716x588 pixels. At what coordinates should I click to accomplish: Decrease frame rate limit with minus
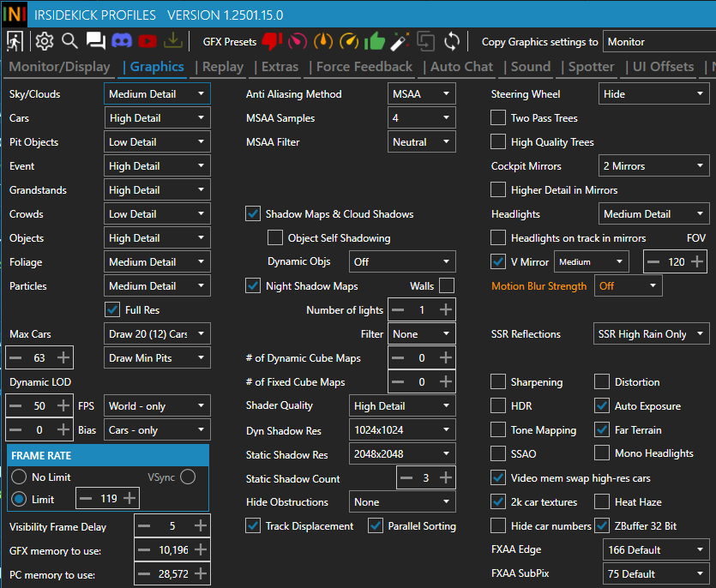[86, 498]
